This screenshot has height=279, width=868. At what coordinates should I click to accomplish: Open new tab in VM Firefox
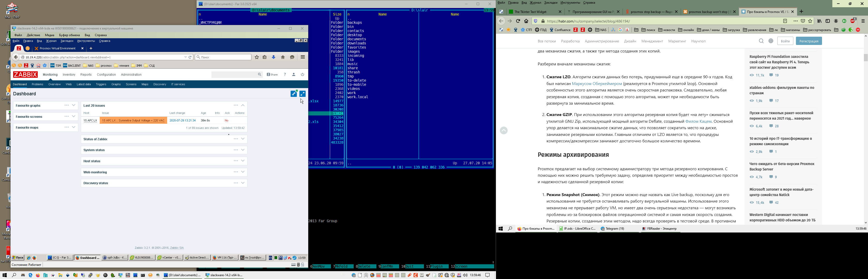tap(91, 49)
